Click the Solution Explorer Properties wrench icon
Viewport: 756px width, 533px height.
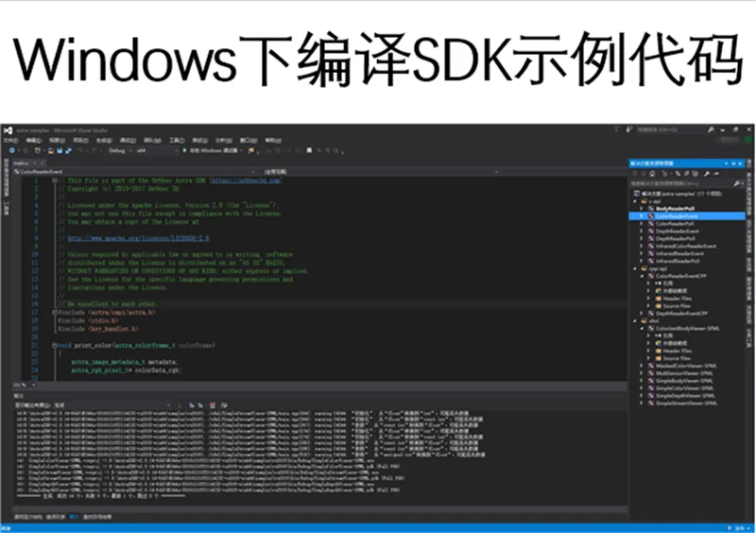point(706,174)
